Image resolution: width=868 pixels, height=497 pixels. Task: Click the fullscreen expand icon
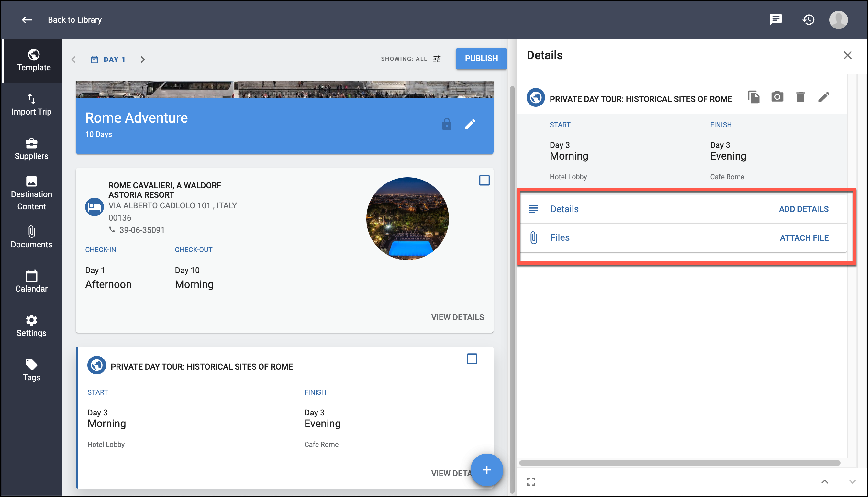point(531,482)
